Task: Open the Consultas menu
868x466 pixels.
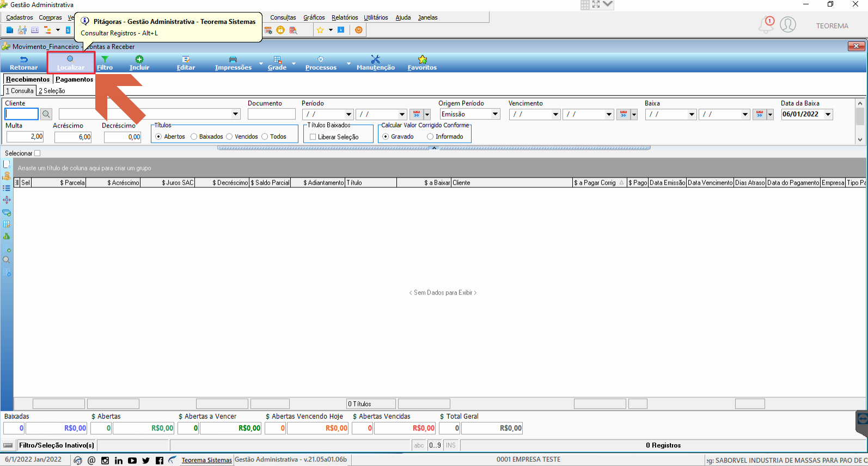Action: 283,17
